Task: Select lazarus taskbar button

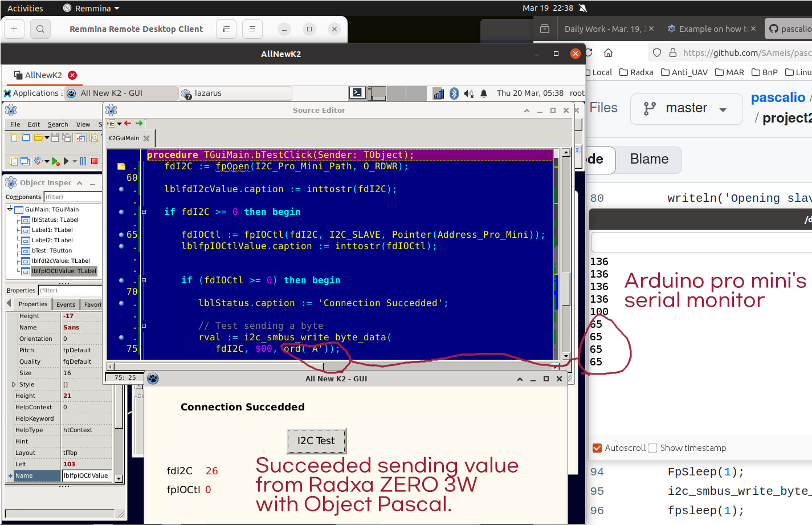Action: 235,93
